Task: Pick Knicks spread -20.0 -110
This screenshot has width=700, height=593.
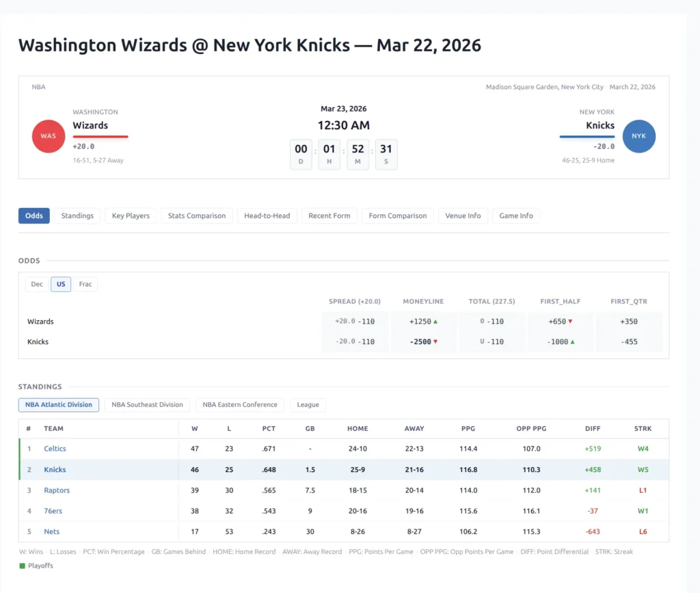Action: point(355,341)
